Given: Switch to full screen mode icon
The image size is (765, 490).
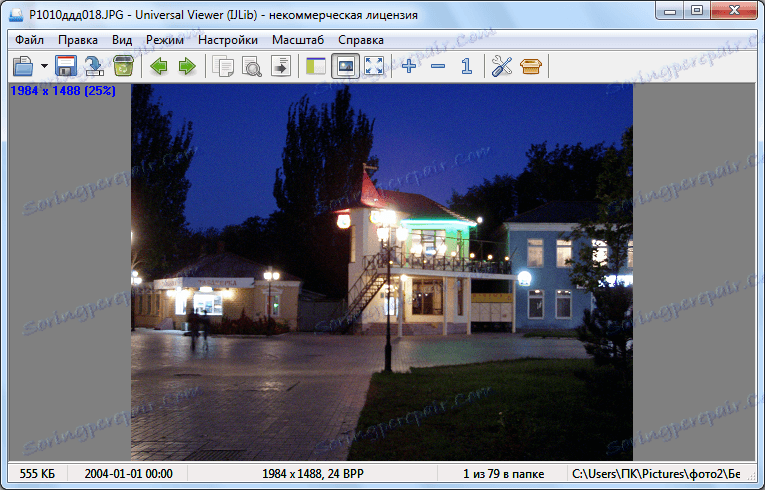Looking at the screenshot, I should click(374, 66).
